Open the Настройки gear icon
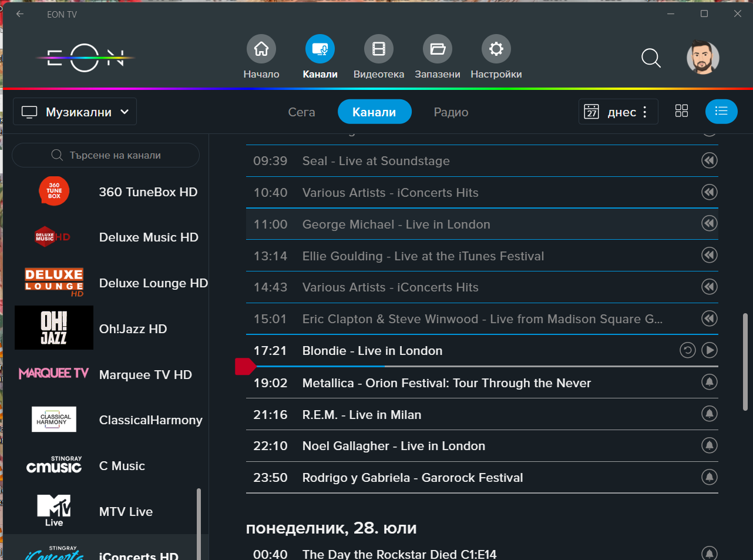 coord(496,49)
